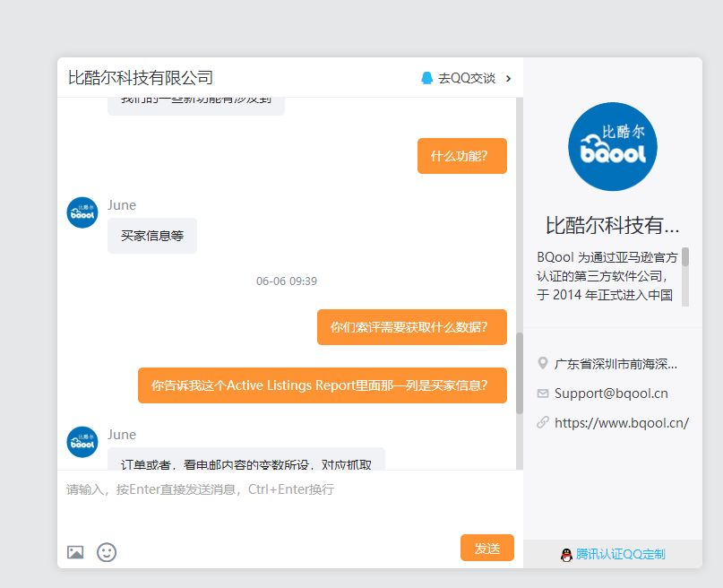Click the 广东省深圳市前海深 address text
The width and height of the screenshot is (723, 588).
615,364
